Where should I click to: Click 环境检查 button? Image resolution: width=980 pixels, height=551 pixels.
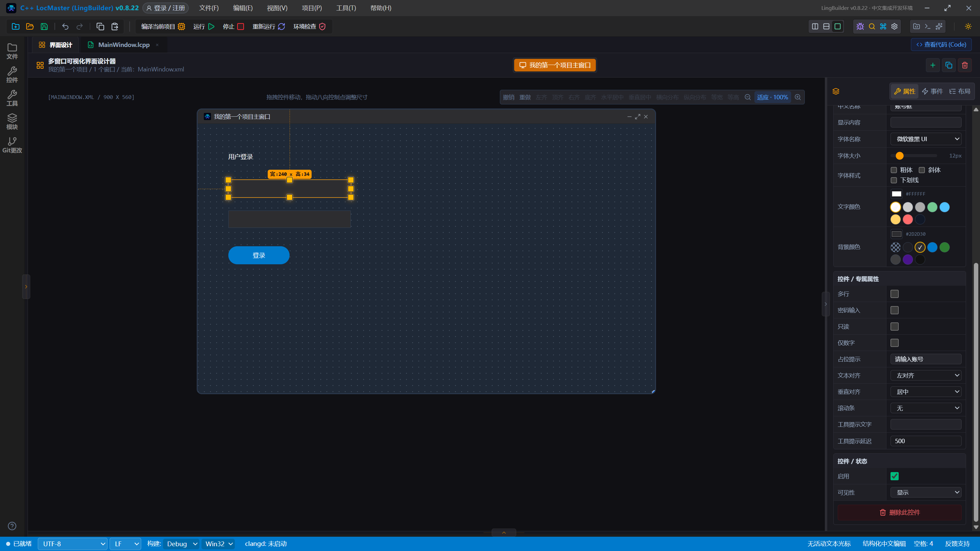[309, 26]
